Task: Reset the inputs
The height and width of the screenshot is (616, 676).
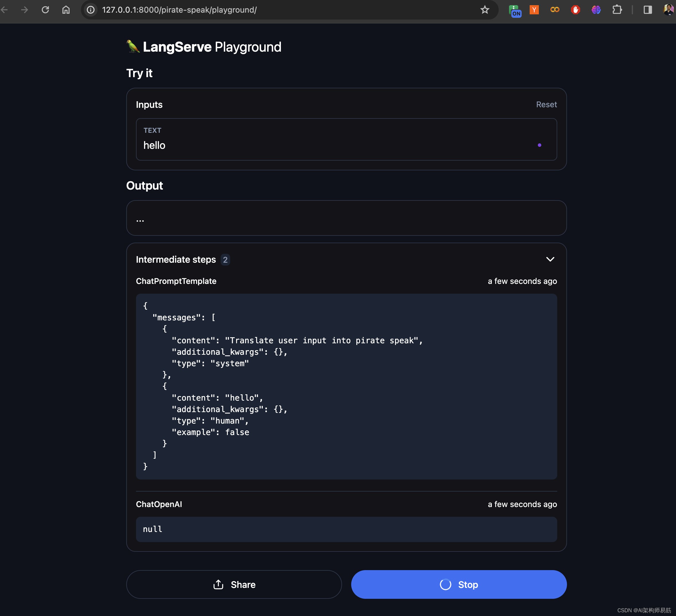Action: coord(546,105)
